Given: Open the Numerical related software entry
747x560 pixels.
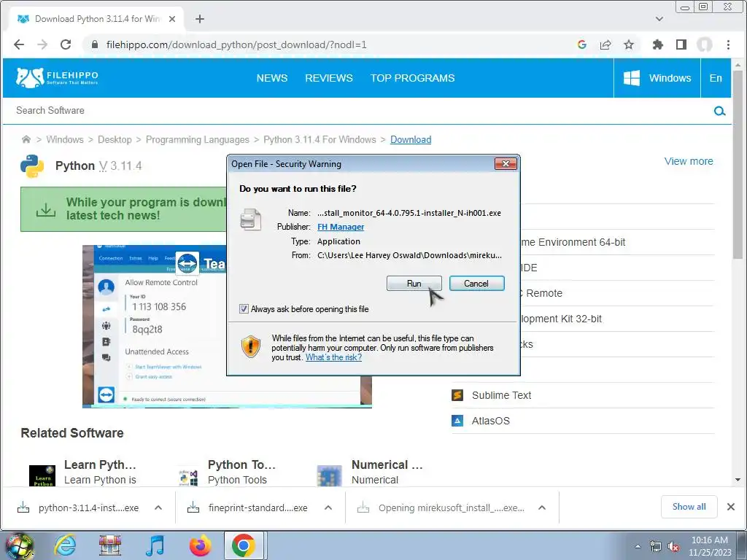Looking at the screenshot, I should 387,464.
